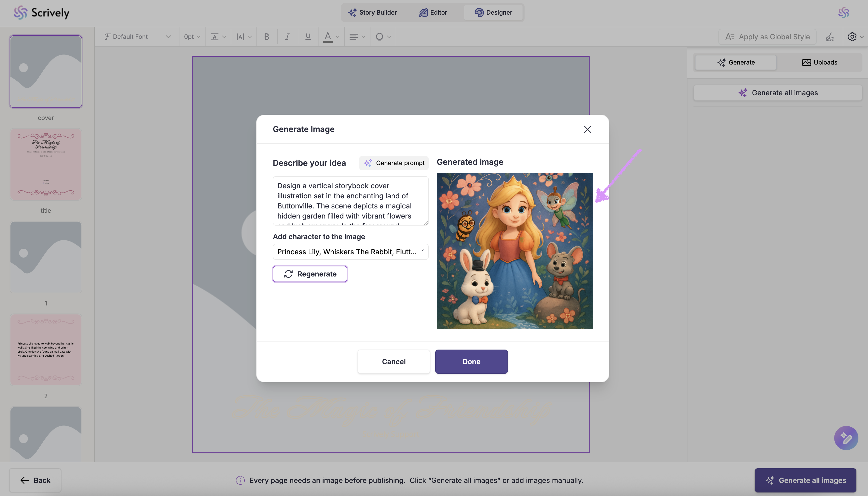Viewport: 868px width, 496px height.
Task: Expand the text alignment dropdown
Action: click(x=357, y=37)
